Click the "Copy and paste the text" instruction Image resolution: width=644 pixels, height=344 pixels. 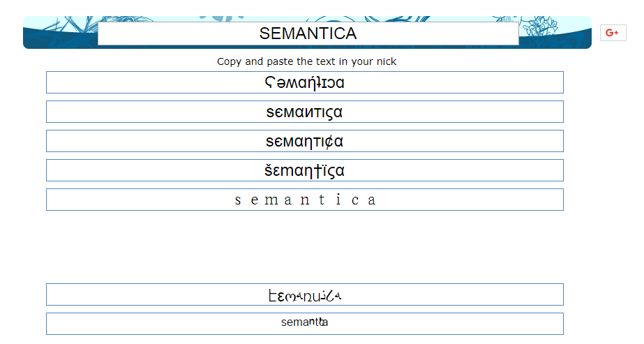point(306,61)
